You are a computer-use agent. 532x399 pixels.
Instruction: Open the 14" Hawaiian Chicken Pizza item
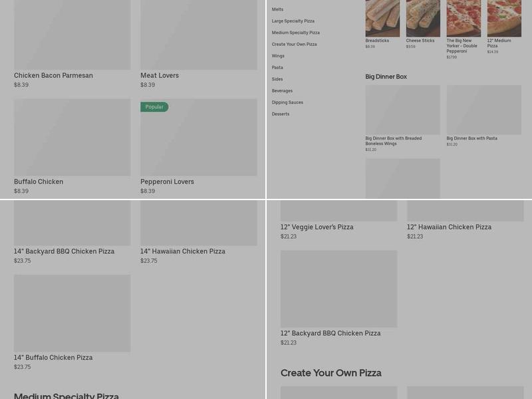pos(198,232)
